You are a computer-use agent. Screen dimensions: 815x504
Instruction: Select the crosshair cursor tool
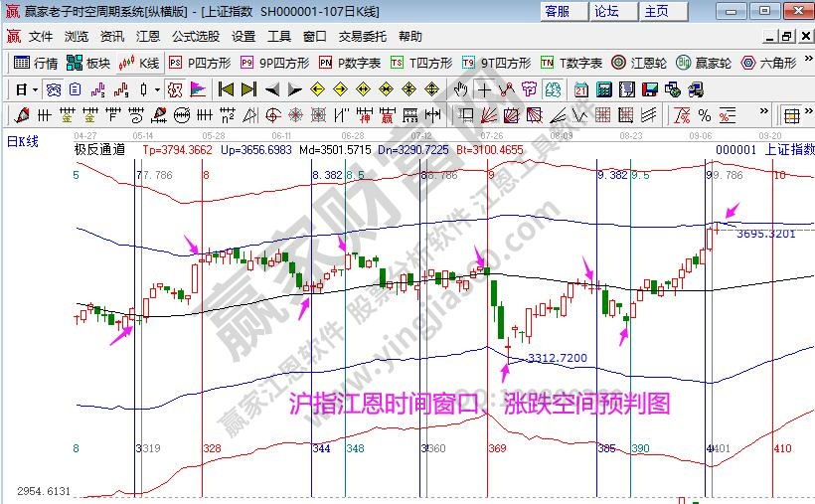(484, 88)
